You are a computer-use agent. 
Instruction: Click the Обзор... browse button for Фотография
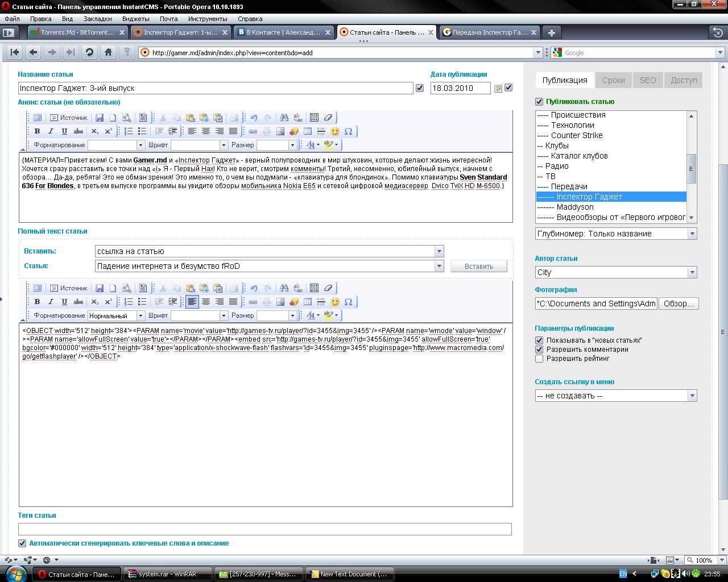(x=679, y=304)
